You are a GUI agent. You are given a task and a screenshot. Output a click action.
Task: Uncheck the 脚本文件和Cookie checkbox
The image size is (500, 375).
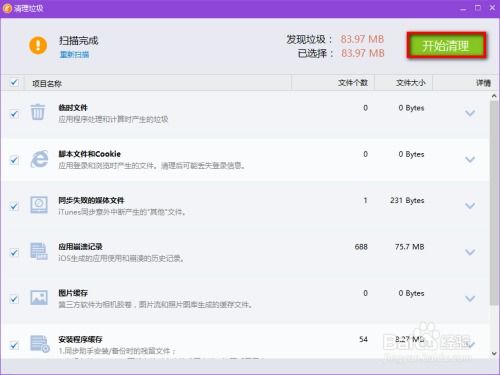pos(14,160)
